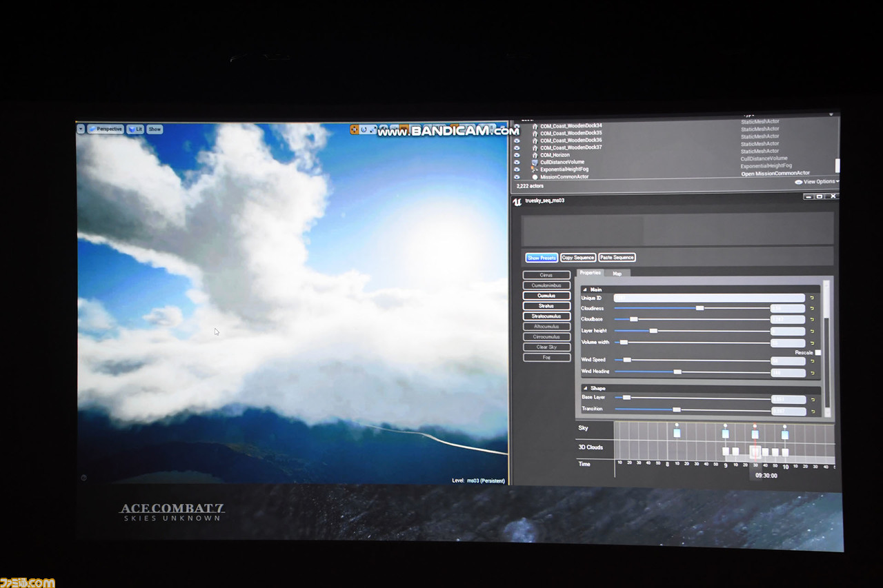Viewport: 883px width, 588px height.
Task: Choose the Stratus preset
Action: pyautogui.click(x=546, y=306)
